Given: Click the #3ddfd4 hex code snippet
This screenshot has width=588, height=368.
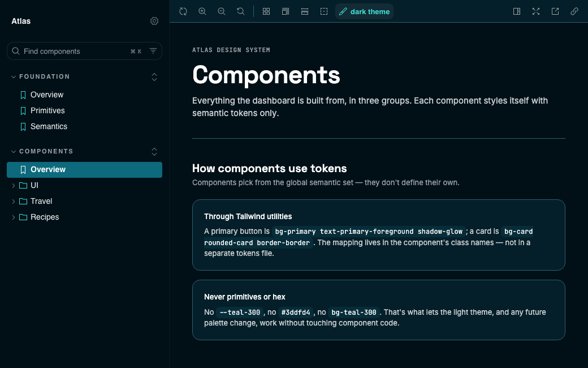Looking at the screenshot, I should tap(296, 313).
